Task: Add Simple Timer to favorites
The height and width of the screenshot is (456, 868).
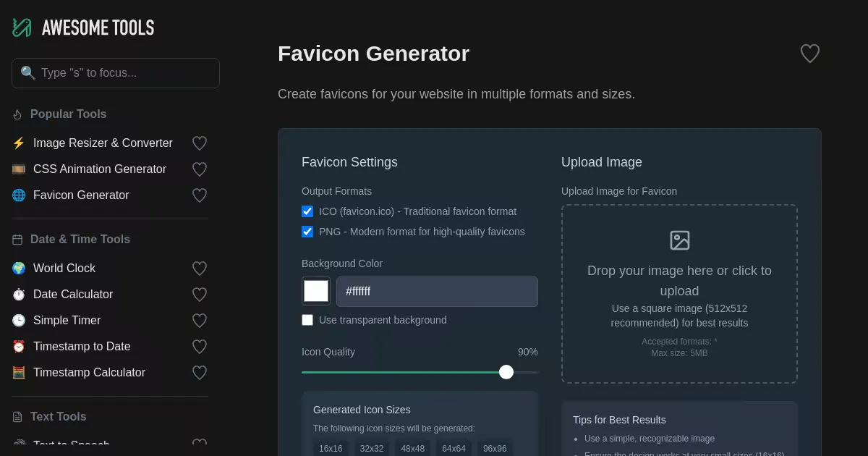Action: (x=200, y=321)
